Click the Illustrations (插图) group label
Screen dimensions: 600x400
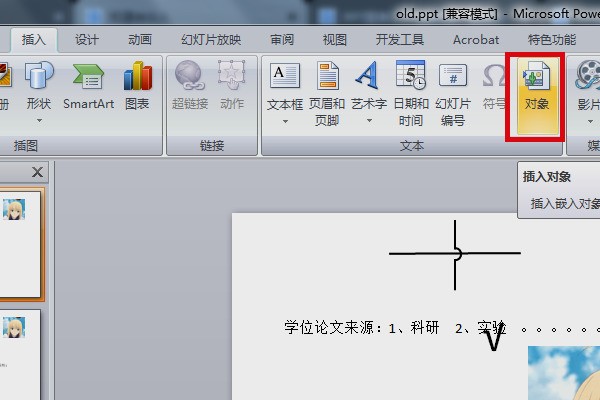(26, 145)
